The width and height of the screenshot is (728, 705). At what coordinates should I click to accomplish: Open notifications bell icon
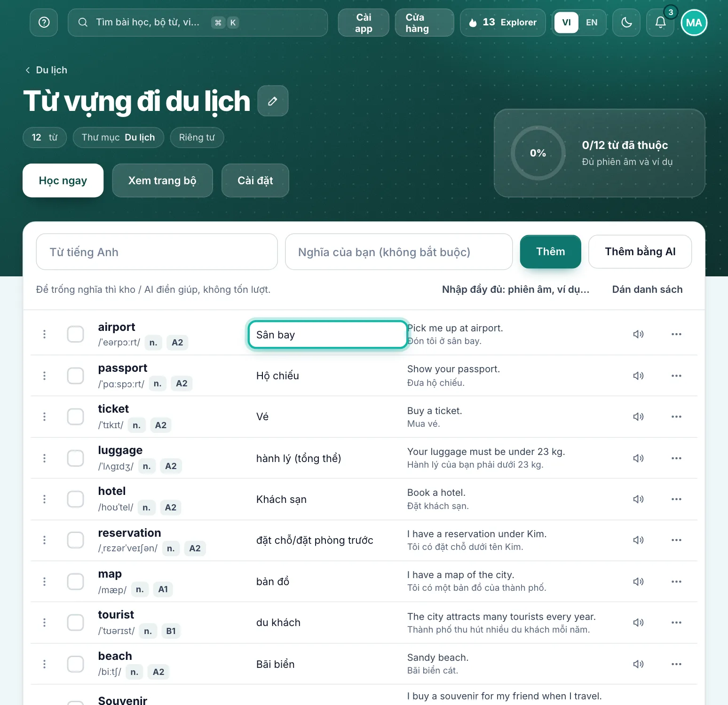(x=660, y=23)
